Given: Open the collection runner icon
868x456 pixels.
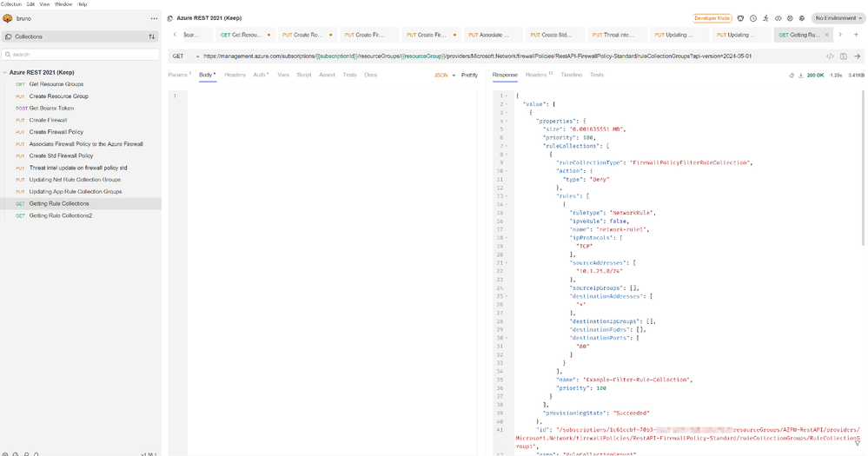Looking at the screenshot, I should tap(765, 18).
